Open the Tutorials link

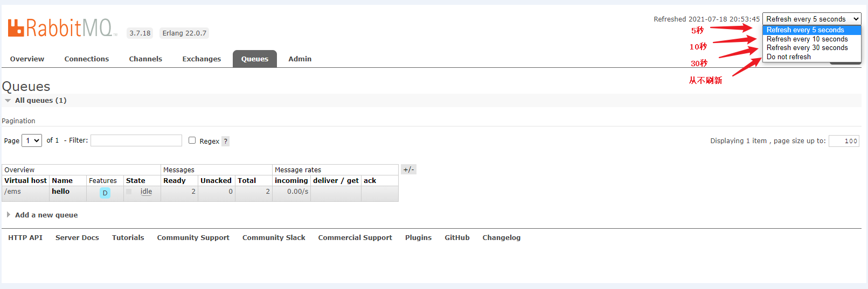point(128,237)
